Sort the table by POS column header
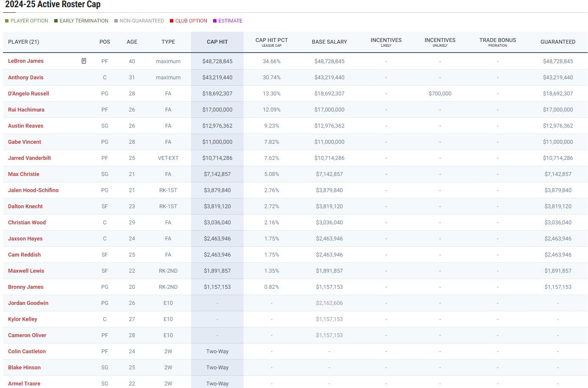Screen dimensions: 588x388 pos(105,42)
